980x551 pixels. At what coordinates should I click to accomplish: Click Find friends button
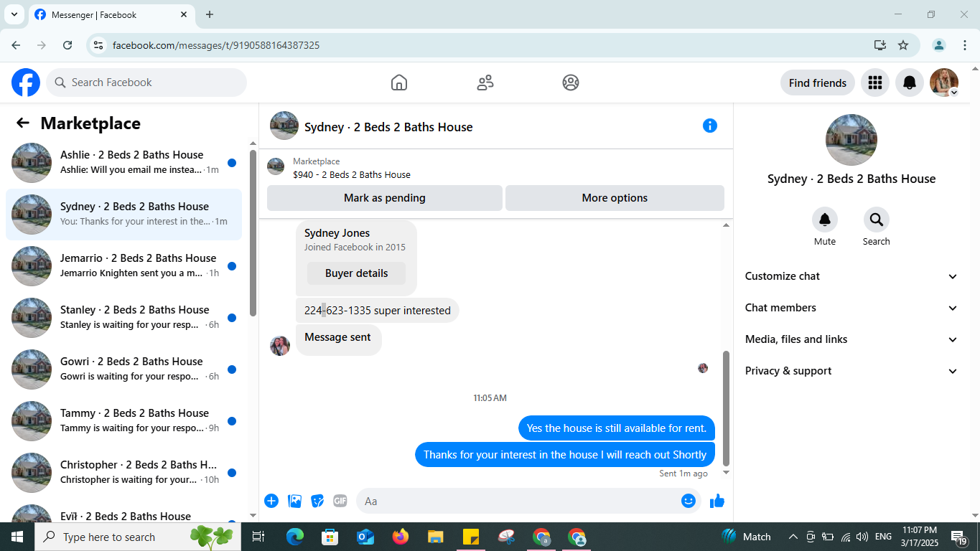[818, 83]
